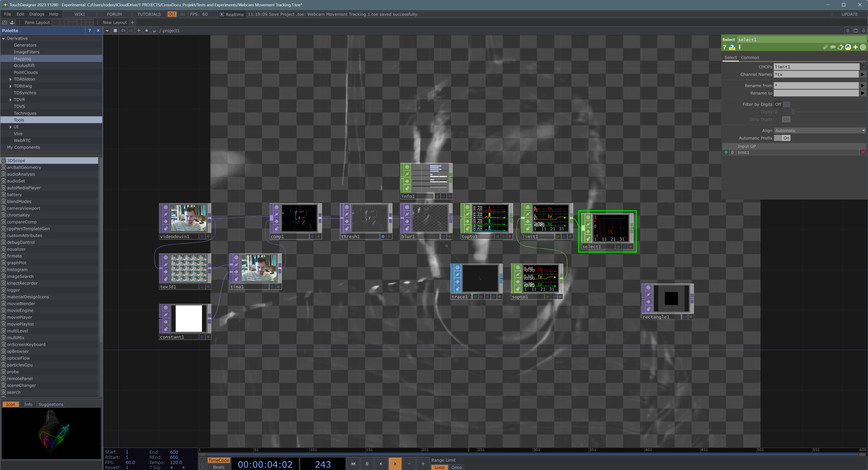Play the timeline in reverse
This screenshot has height=470, width=868.
(381, 464)
